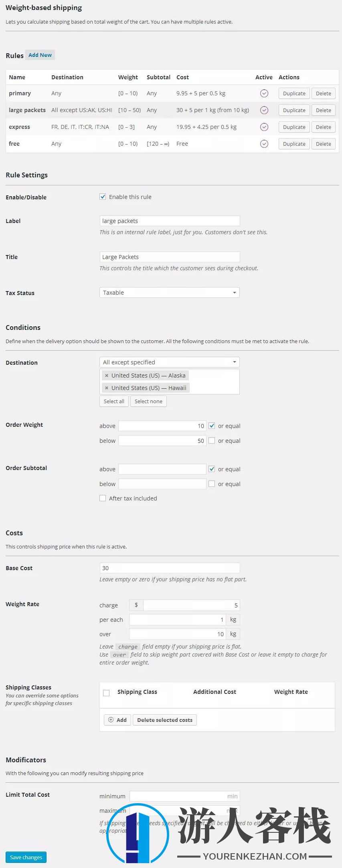Duplicate the free rule
The width and height of the screenshot is (342, 868).
pos(293,143)
